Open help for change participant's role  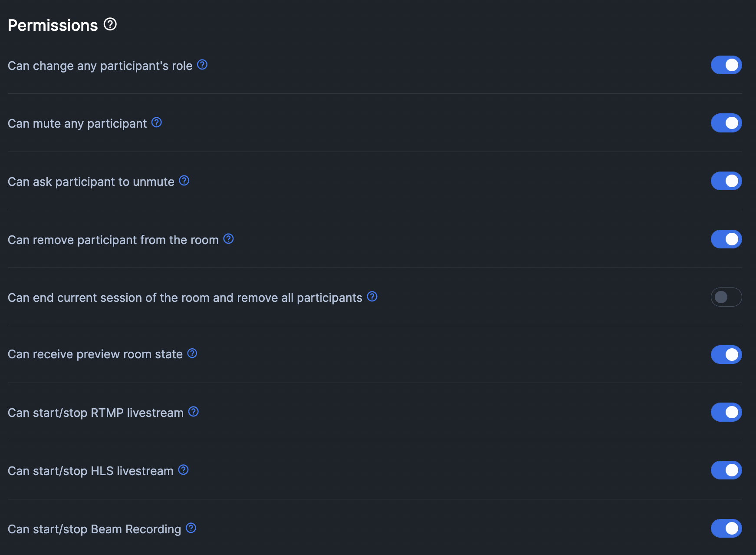click(x=202, y=65)
